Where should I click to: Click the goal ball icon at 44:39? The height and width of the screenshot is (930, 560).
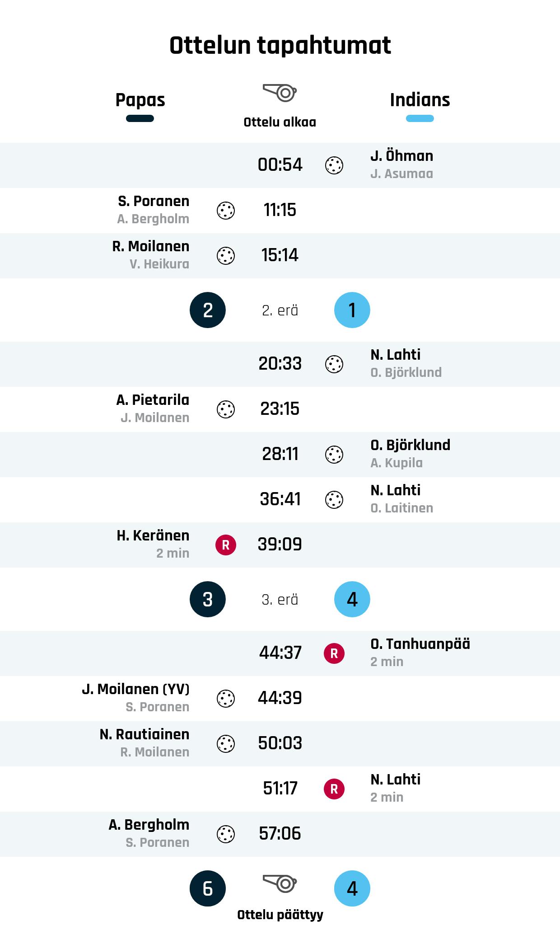(226, 699)
